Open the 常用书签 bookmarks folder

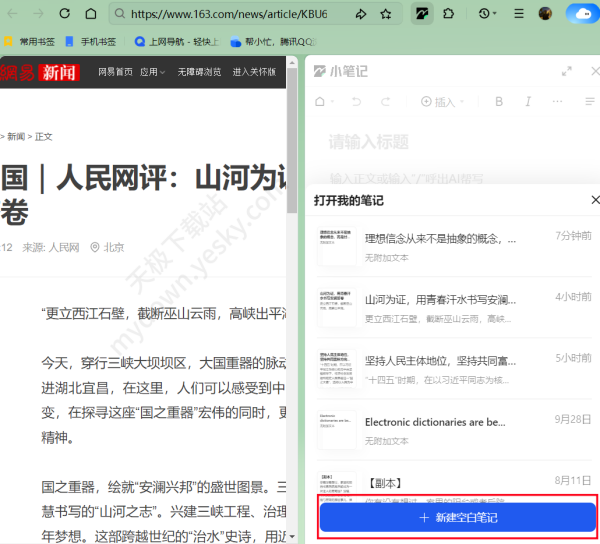(x=32, y=42)
